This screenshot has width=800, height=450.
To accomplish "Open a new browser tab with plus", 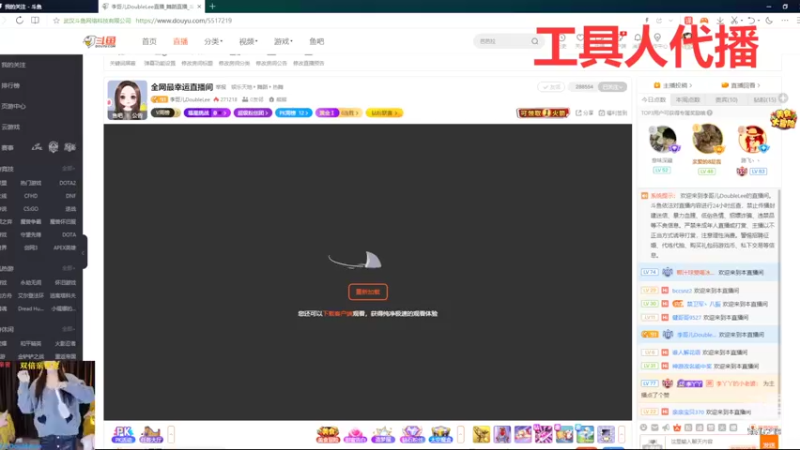I will tap(212, 6).
